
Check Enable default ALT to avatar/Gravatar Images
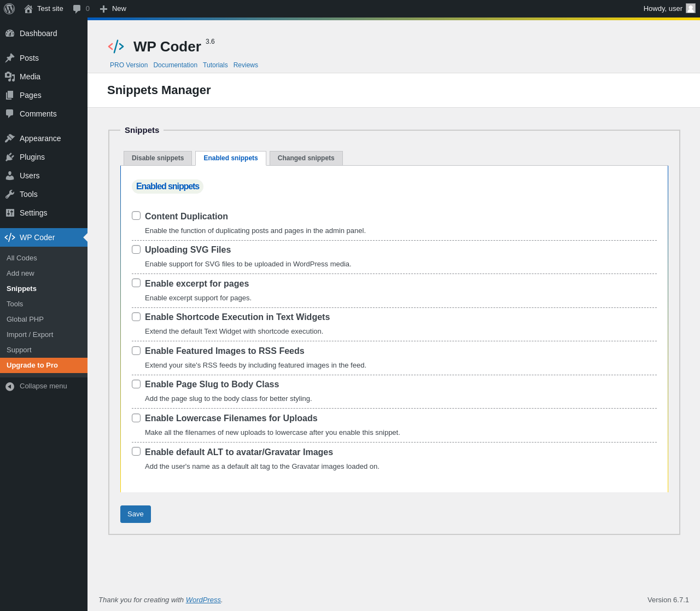tap(136, 451)
